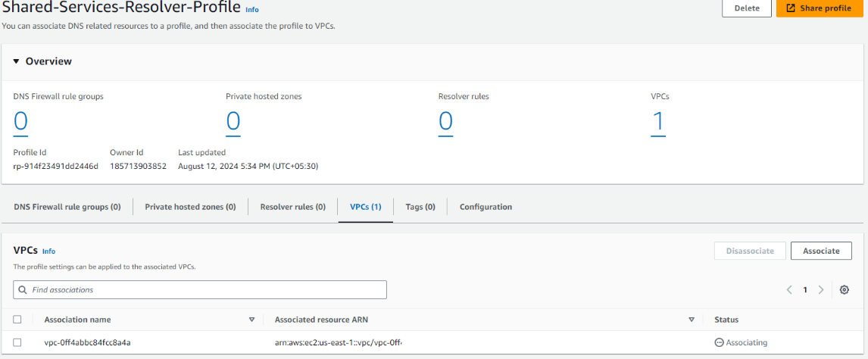
Task: Go to previous page of VPC associations
Action: point(789,290)
